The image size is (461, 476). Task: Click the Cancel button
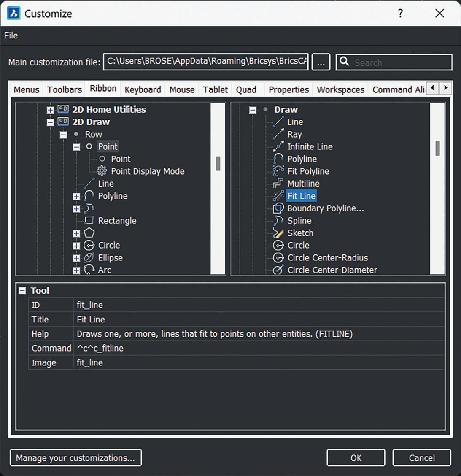click(x=421, y=458)
